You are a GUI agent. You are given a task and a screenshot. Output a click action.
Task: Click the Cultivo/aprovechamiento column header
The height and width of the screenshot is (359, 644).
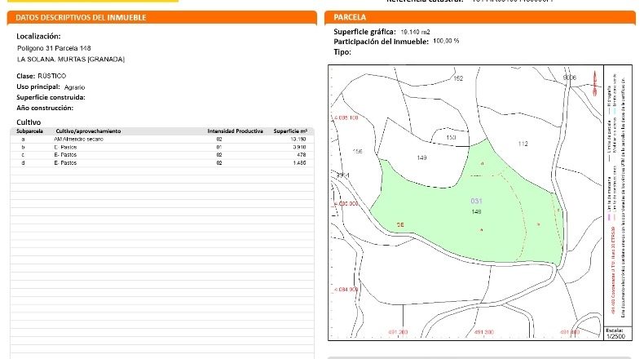88,131
